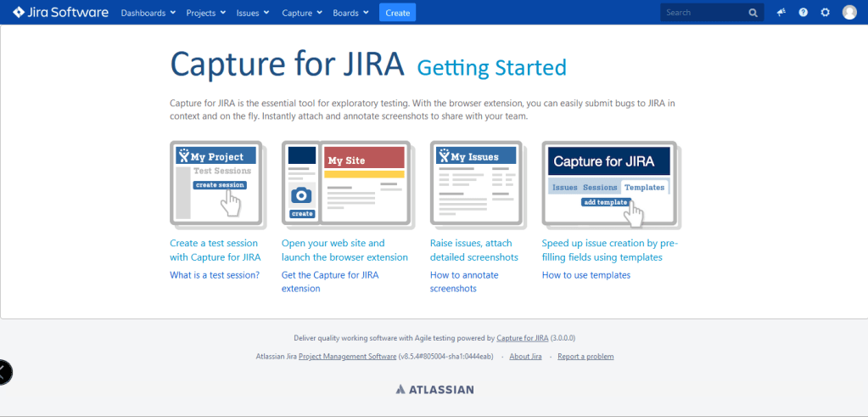Screen dimensions: 868x417
Task: Click the search magnifier icon
Action: tap(753, 13)
